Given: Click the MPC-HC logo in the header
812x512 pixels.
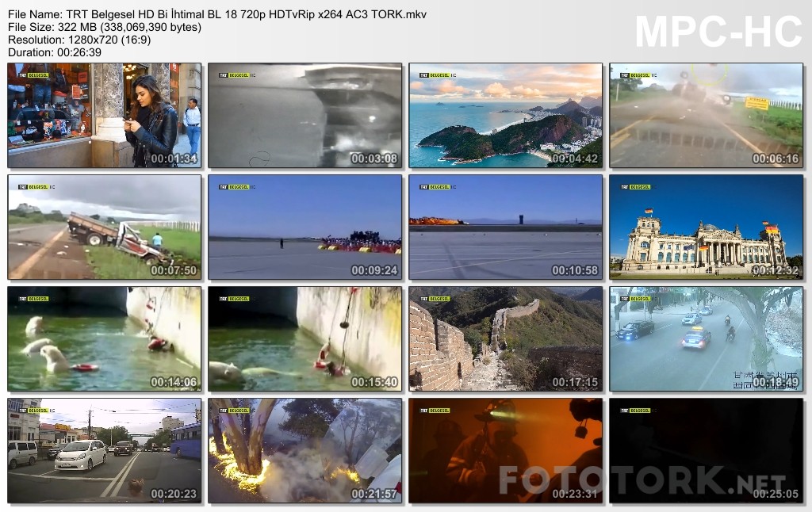Looking at the screenshot, I should click(718, 32).
